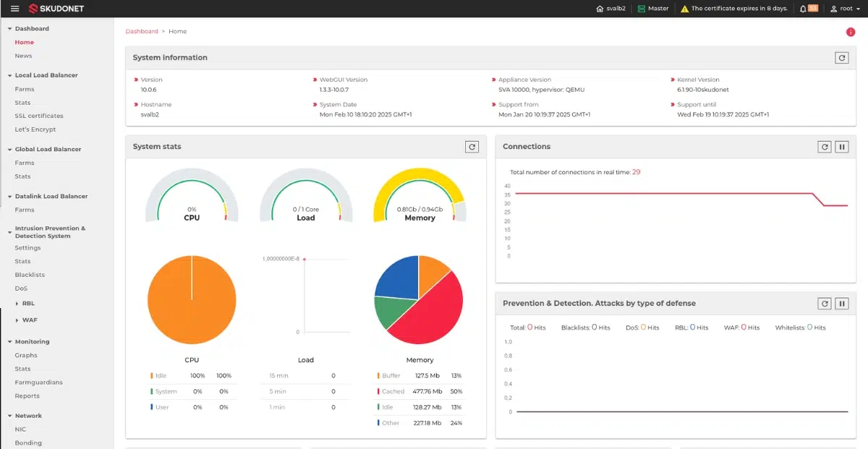Click the red info icon
Screen dimensions: 868x449
[x=851, y=32]
